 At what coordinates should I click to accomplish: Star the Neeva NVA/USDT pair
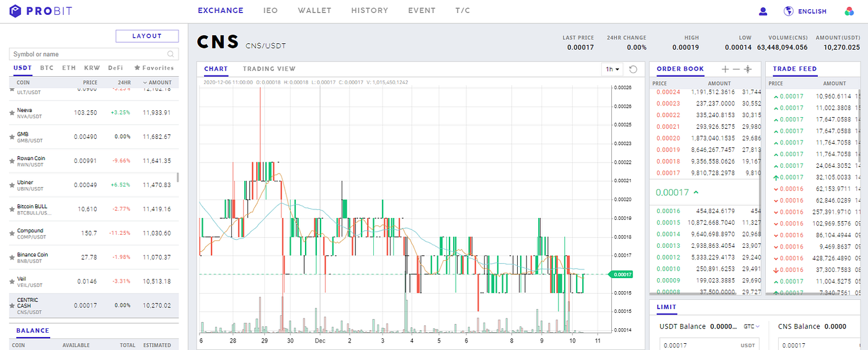[x=12, y=113]
